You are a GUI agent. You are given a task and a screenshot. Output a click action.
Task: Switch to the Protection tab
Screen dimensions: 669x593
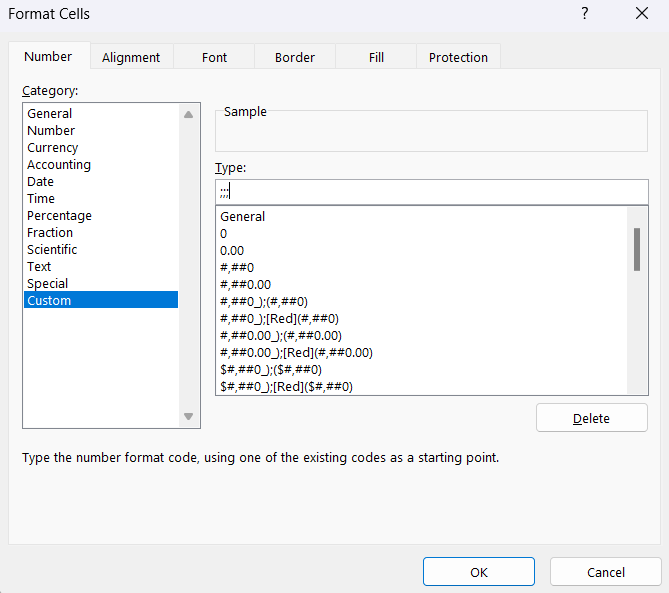point(458,57)
